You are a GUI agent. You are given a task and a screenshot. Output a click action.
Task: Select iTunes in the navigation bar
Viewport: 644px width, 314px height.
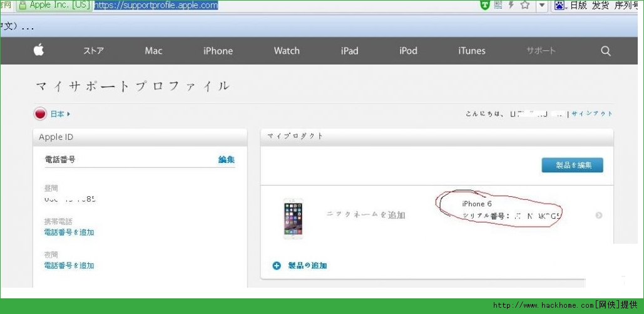(x=471, y=51)
